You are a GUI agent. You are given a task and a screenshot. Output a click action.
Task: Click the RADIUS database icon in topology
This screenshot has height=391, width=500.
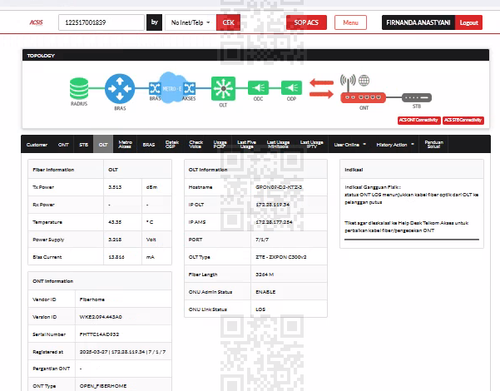(x=79, y=88)
